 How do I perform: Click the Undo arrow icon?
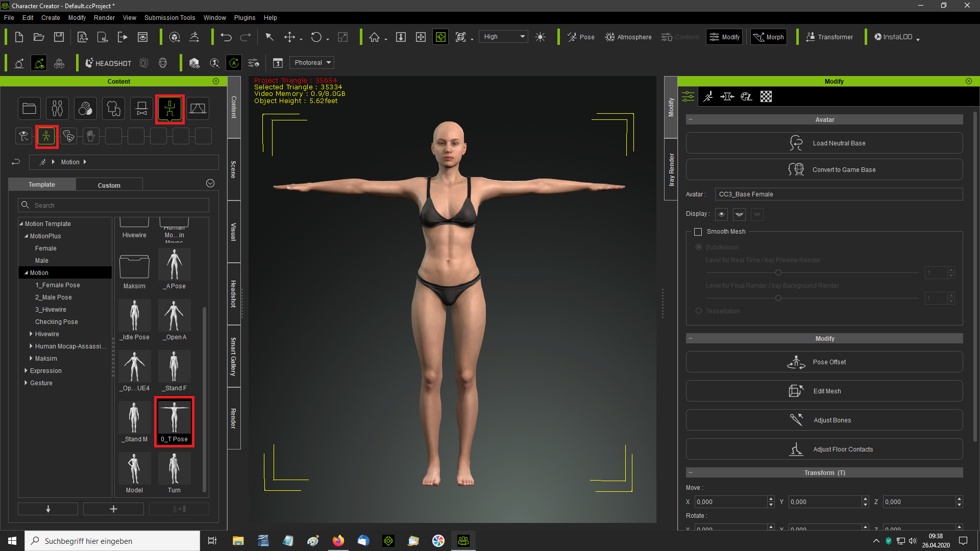pos(226,37)
